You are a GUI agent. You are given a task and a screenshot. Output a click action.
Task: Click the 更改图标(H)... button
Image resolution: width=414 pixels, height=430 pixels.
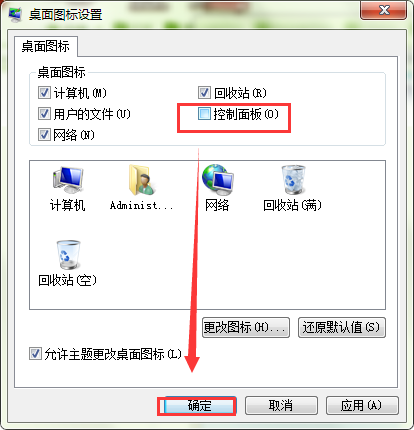pos(246,327)
